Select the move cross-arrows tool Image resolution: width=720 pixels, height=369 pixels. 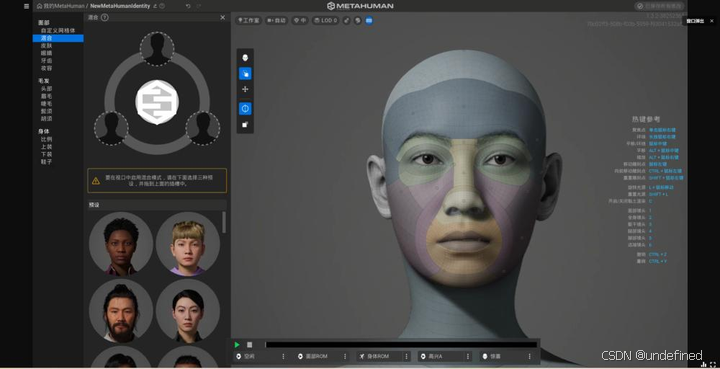(x=245, y=89)
